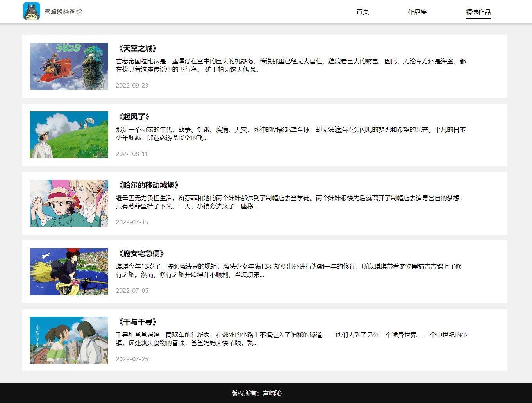Select the 精选作品 nav tab

tap(478, 12)
